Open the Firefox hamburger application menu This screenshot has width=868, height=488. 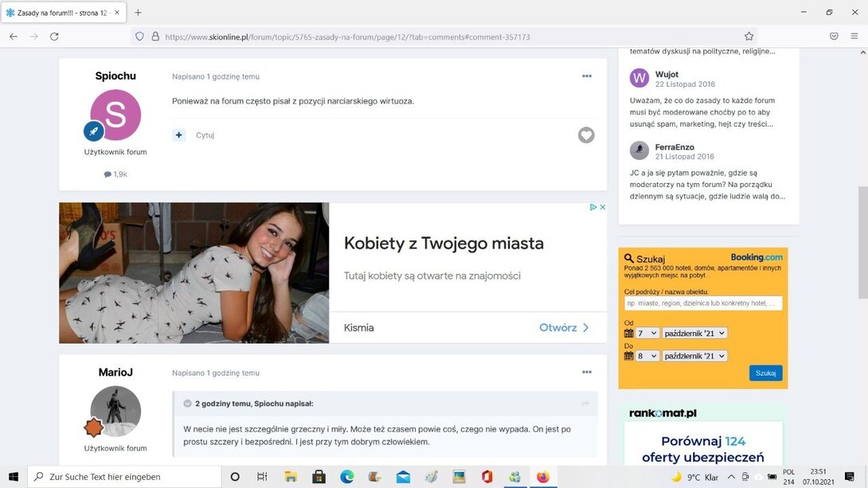point(854,37)
